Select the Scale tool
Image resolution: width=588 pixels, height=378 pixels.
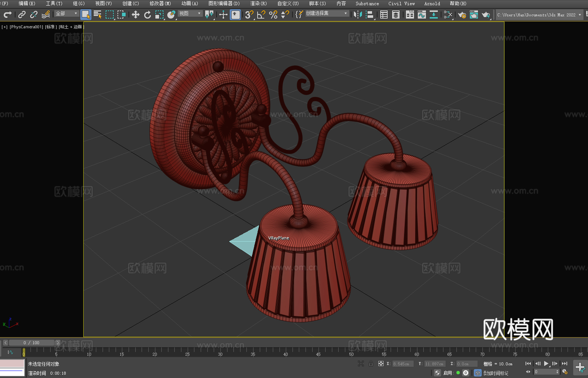[x=159, y=14]
